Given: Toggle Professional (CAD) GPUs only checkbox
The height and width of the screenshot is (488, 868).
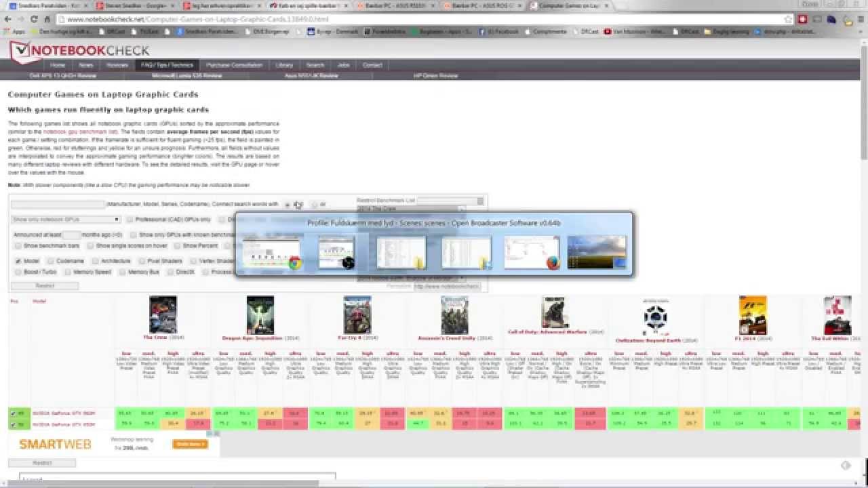Looking at the screenshot, I should [x=129, y=220].
